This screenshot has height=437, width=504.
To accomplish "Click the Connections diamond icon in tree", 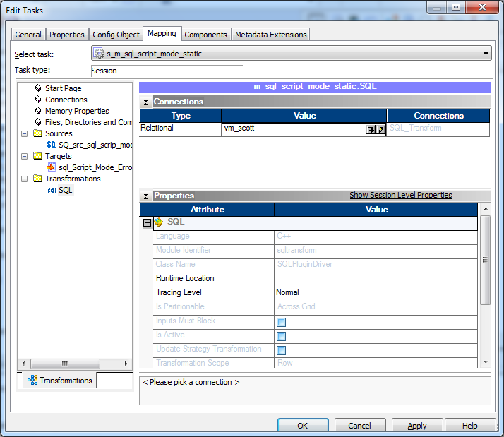I will (38, 100).
